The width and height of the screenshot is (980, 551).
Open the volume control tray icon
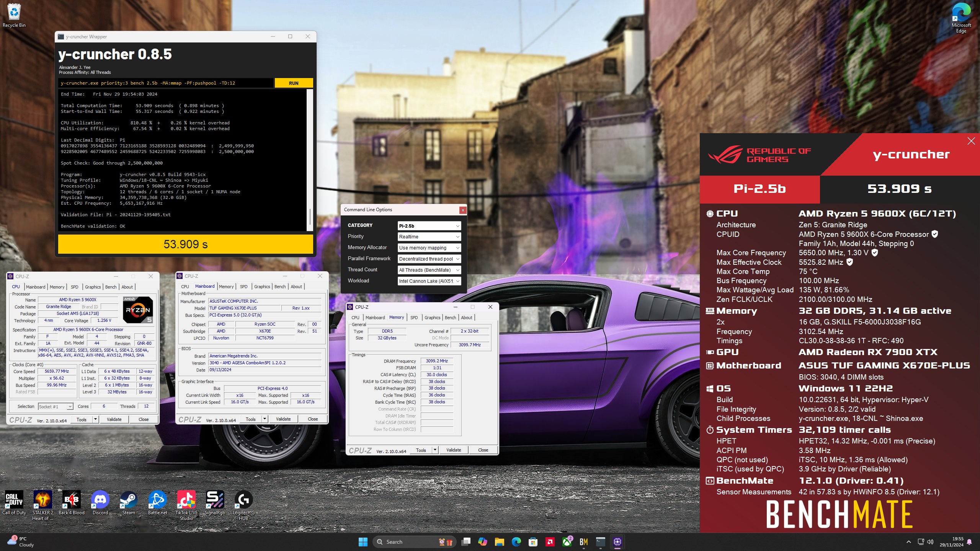click(930, 542)
